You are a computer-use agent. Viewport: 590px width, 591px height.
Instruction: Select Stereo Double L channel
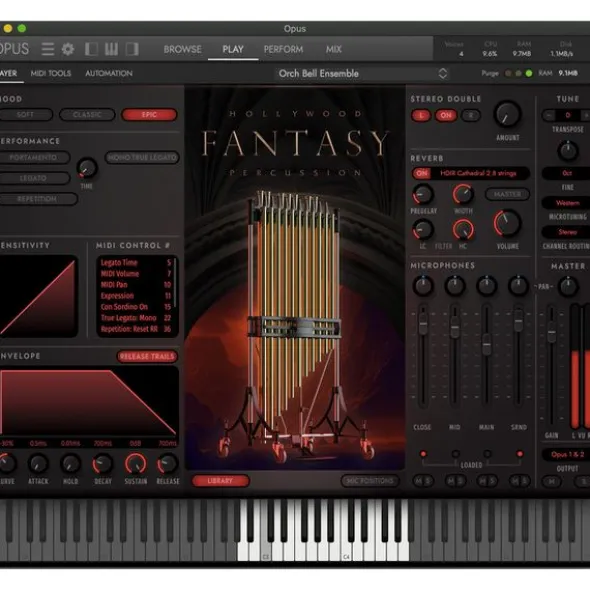421,115
